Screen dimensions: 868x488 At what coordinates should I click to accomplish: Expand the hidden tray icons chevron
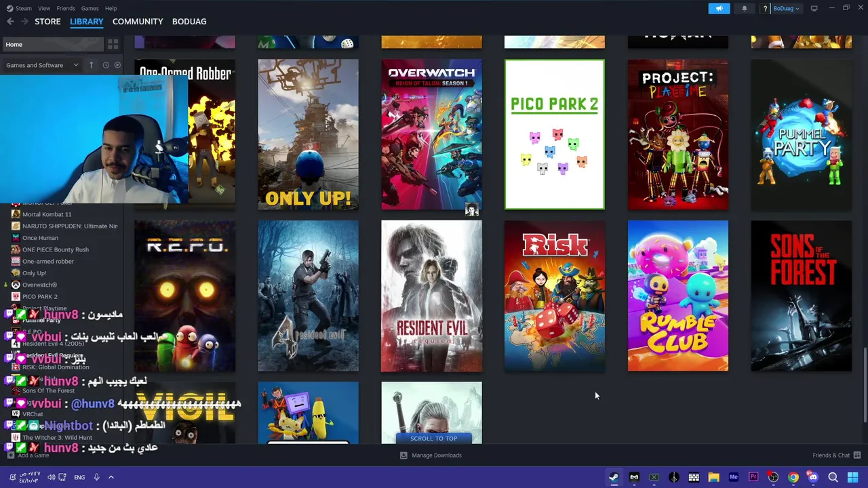coord(111,477)
